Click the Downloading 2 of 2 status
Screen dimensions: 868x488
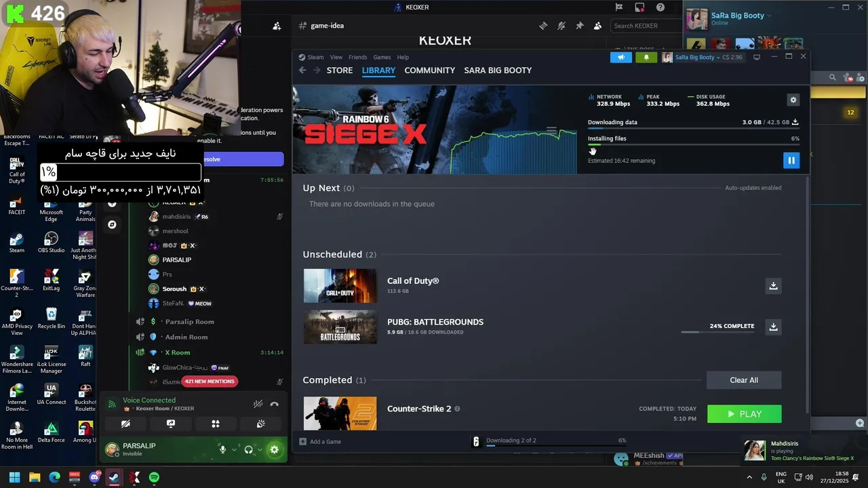511,441
